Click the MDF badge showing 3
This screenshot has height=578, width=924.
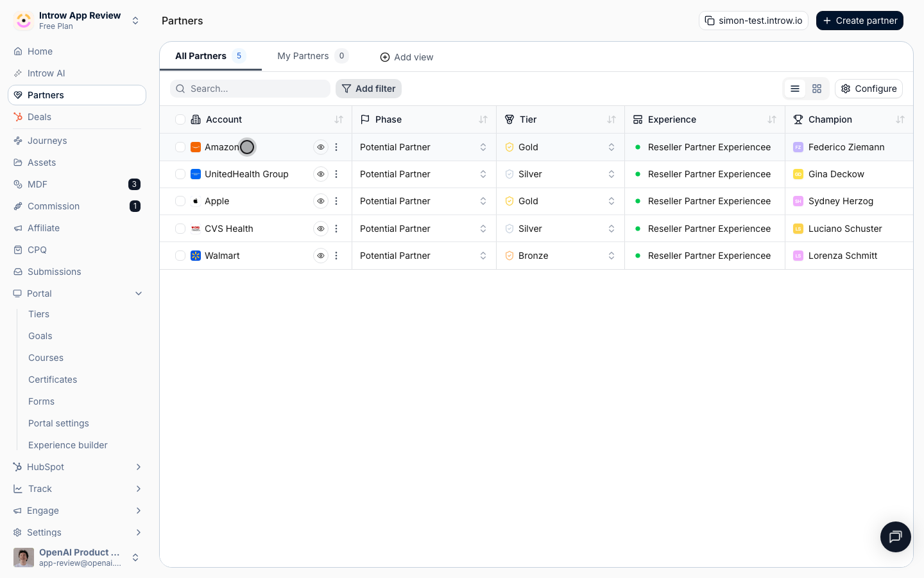click(x=134, y=184)
